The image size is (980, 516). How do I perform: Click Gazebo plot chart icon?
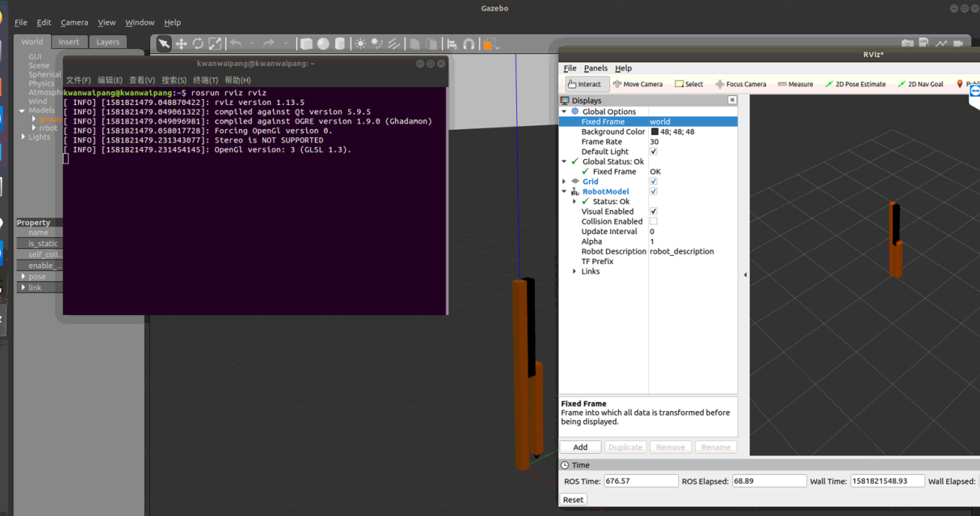coord(941,43)
